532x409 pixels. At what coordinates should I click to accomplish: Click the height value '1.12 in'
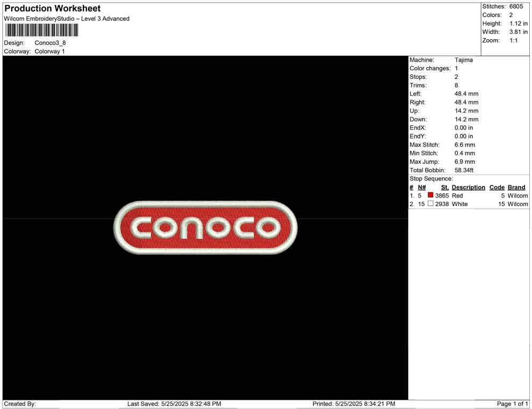pos(519,24)
